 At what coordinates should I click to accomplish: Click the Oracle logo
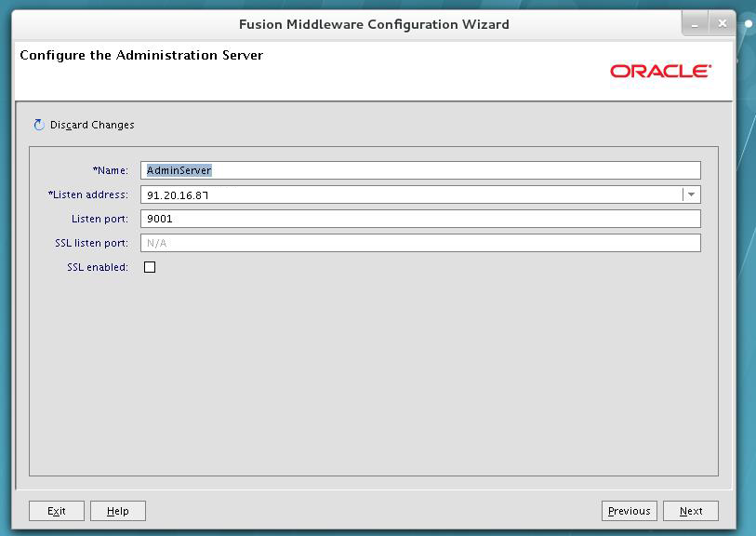(660, 71)
